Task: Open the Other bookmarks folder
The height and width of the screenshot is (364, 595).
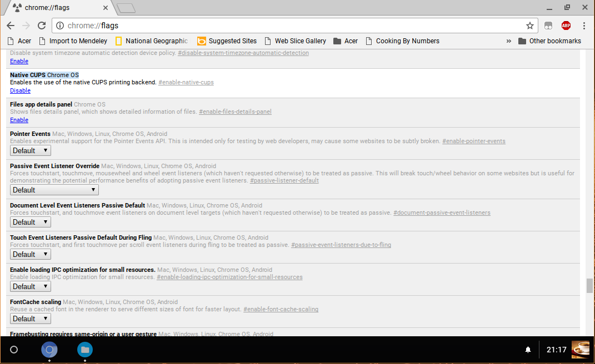Action: [549, 41]
